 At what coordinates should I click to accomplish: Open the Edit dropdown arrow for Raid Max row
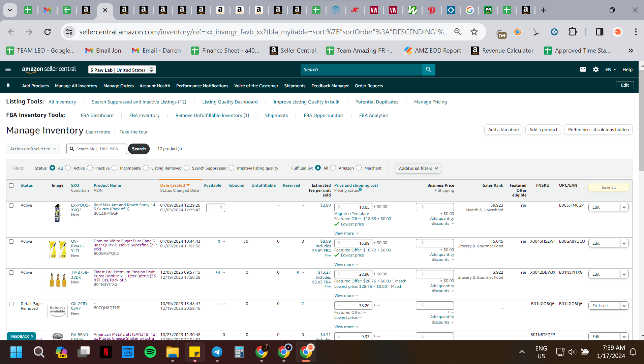coord(624,207)
